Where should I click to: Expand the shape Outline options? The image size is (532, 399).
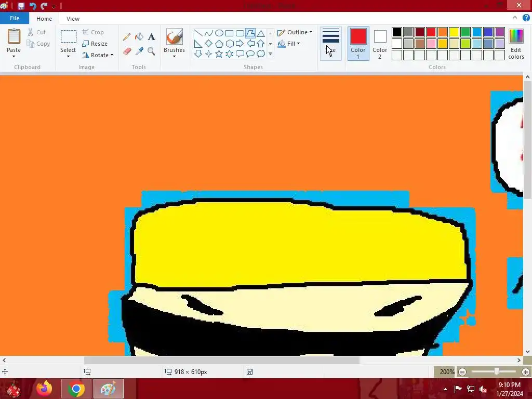pyautogui.click(x=295, y=32)
